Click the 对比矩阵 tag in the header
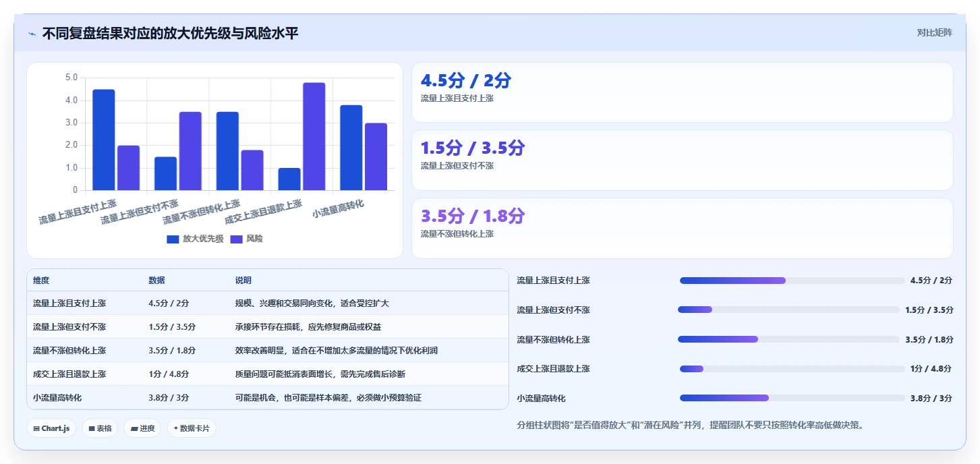 934,32
